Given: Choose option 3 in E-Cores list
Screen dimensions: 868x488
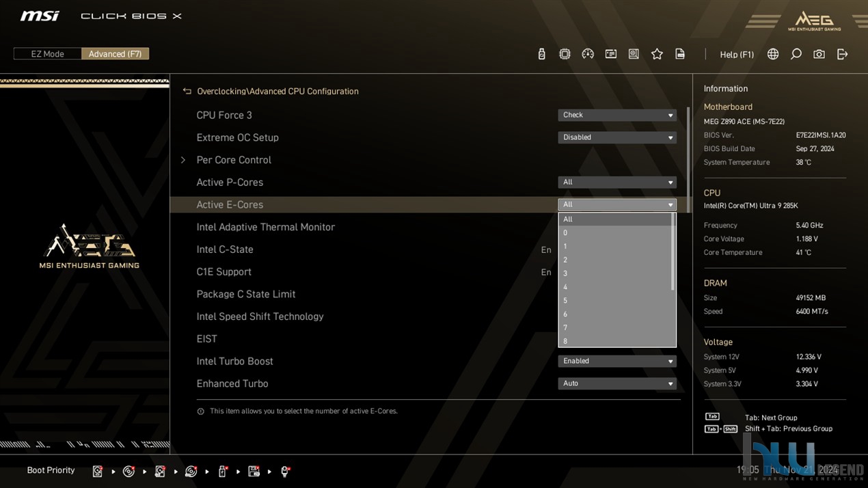Looking at the screenshot, I should [x=615, y=273].
